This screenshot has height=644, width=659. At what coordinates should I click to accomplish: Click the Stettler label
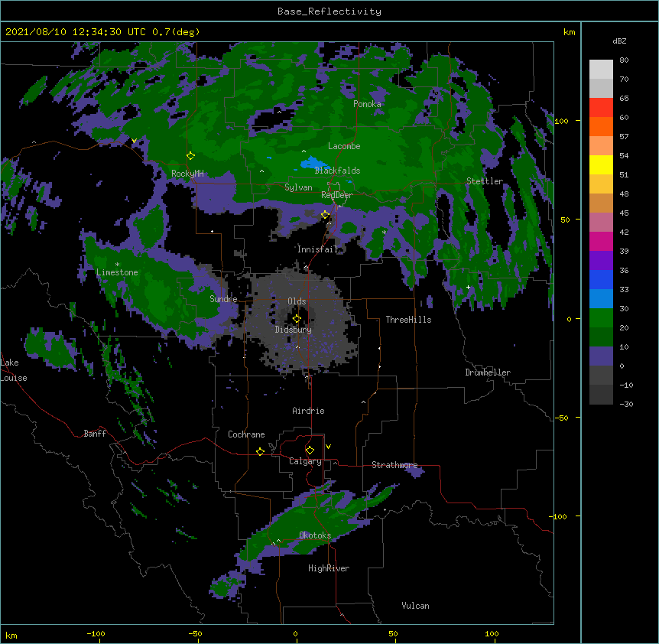click(x=485, y=181)
